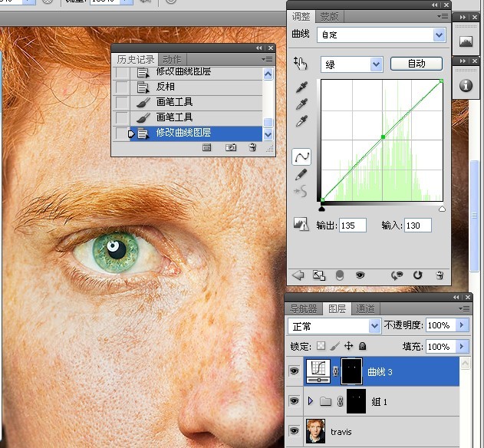
Task: Select the green curve midpoint control
Action: (383, 137)
